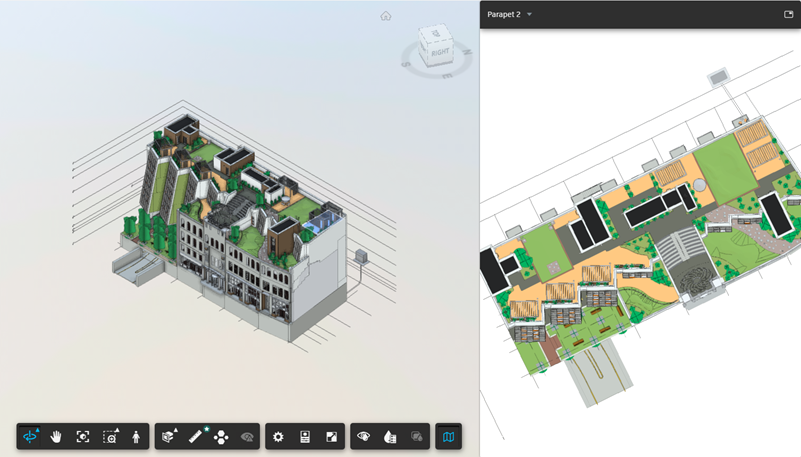Open viewer Settings gear

pos(278,437)
